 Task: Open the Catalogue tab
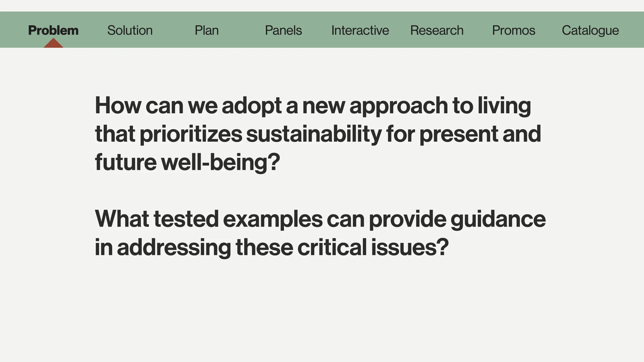tap(590, 31)
